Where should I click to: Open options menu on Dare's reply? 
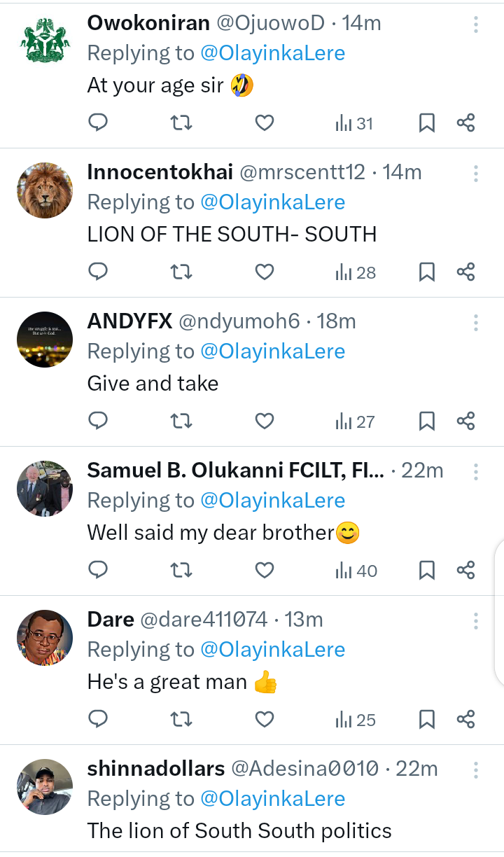pyautogui.click(x=475, y=620)
